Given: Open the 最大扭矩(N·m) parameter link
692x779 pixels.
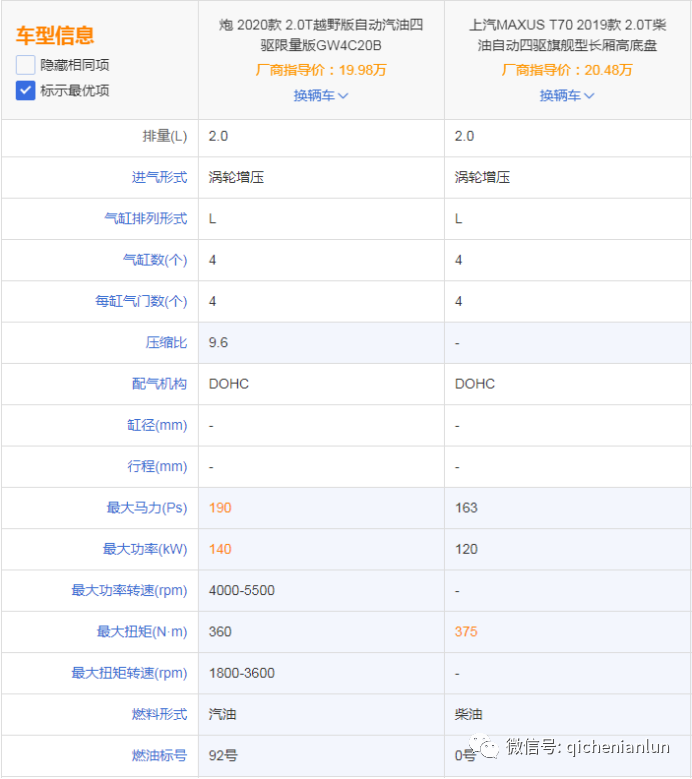Looking at the screenshot, I should pos(142,631).
